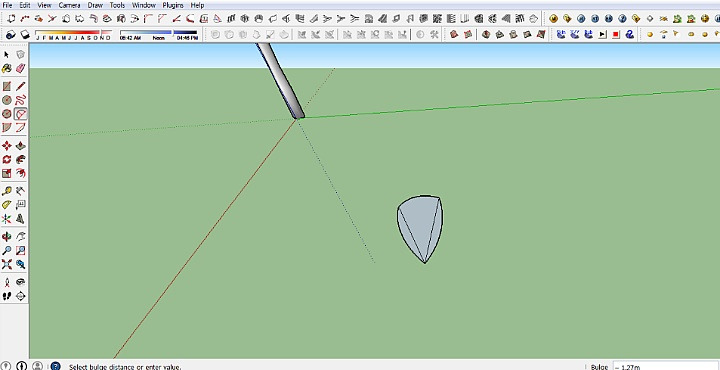Viewport: 720px width, 370px height.
Task: Click the Previous view tool
Action: point(20,264)
